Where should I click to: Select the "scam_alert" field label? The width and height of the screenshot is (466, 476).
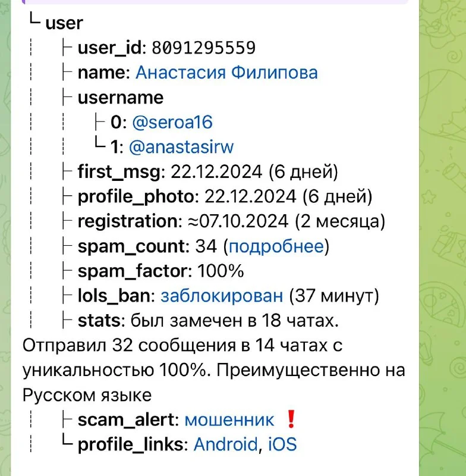[127, 419]
